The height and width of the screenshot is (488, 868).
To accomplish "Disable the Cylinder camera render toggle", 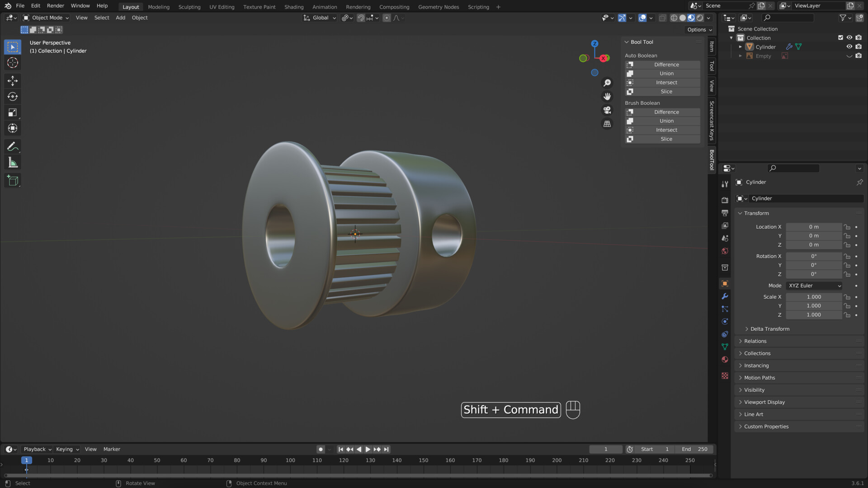I will pos(859,47).
